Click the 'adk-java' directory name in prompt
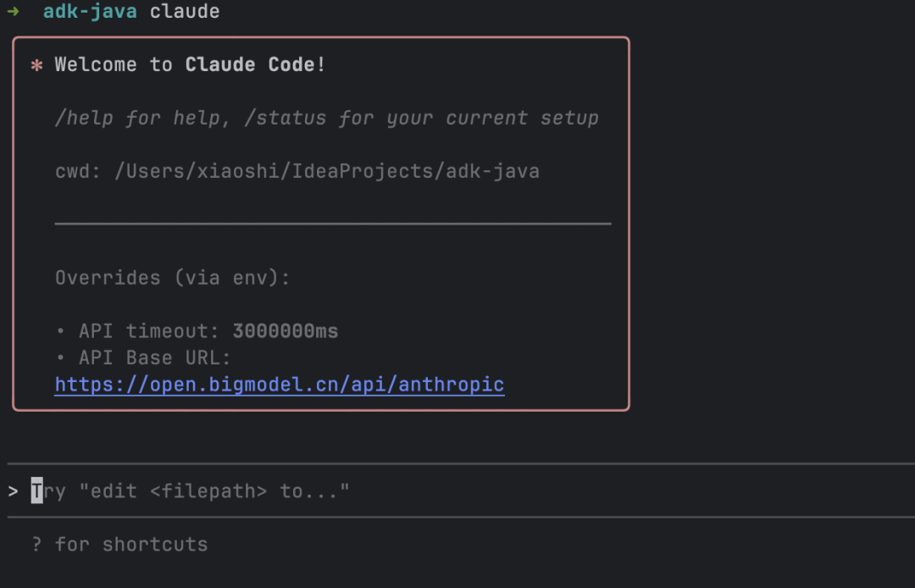This screenshot has height=588, width=915. [91, 11]
